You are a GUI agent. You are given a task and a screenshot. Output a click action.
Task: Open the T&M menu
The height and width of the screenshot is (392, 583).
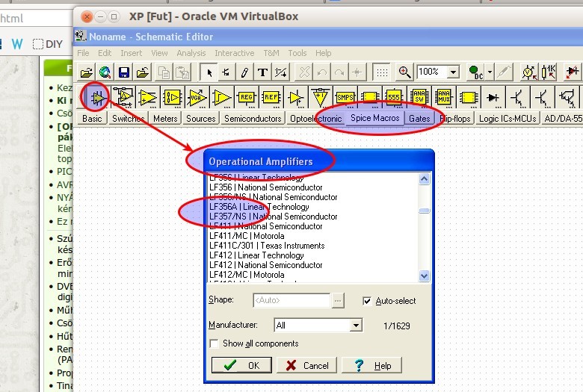pos(271,53)
